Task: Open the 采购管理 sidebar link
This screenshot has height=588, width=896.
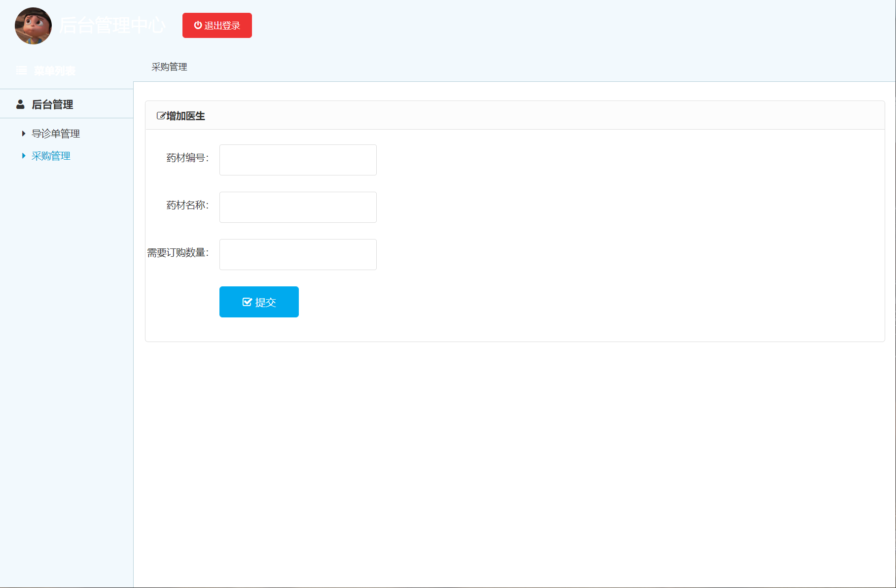Action: [x=51, y=156]
